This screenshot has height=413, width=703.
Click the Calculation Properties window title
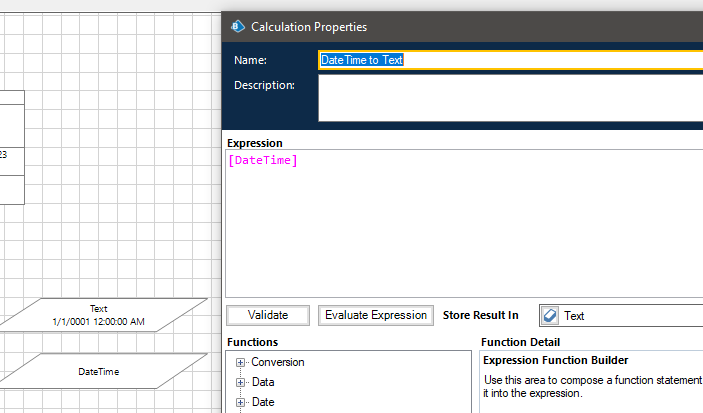pos(308,27)
